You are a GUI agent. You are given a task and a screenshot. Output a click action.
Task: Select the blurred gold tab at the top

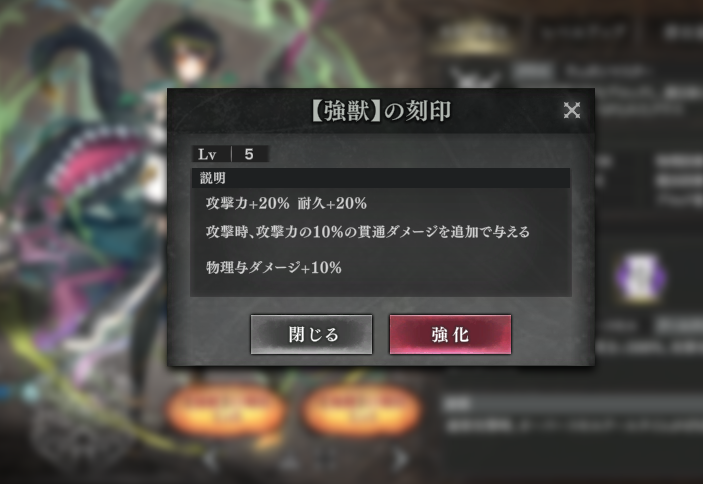click(x=473, y=35)
